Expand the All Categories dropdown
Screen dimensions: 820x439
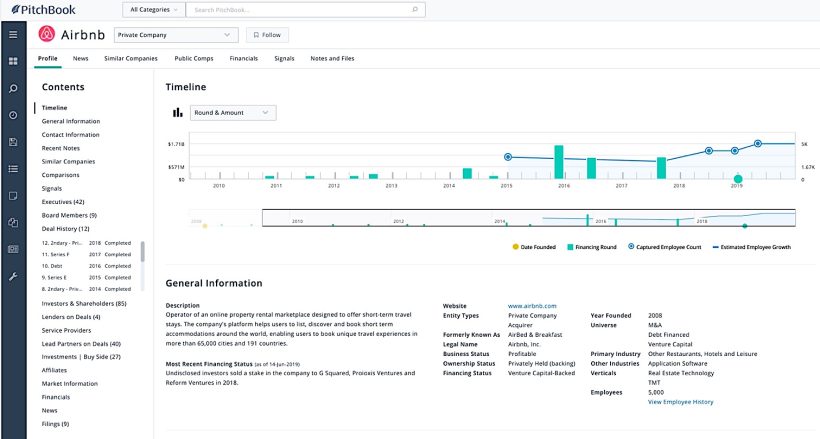(x=154, y=9)
